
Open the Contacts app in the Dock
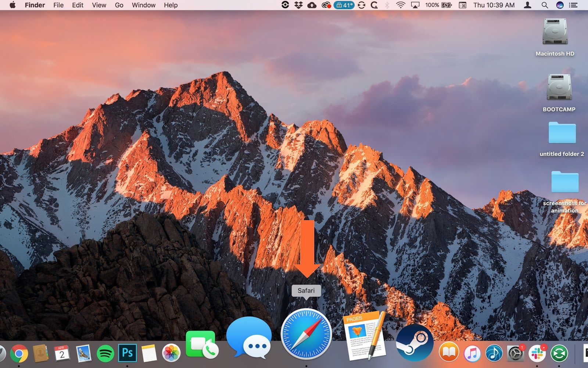tap(40, 354)
